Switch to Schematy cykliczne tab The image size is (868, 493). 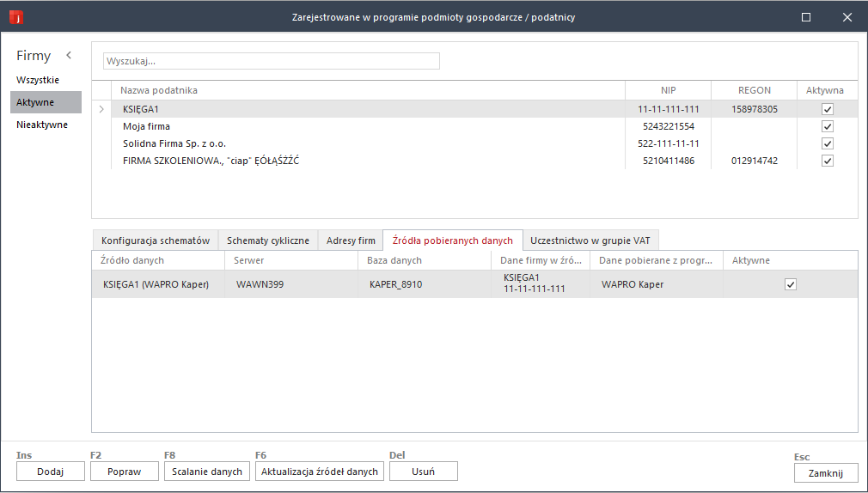267,240
